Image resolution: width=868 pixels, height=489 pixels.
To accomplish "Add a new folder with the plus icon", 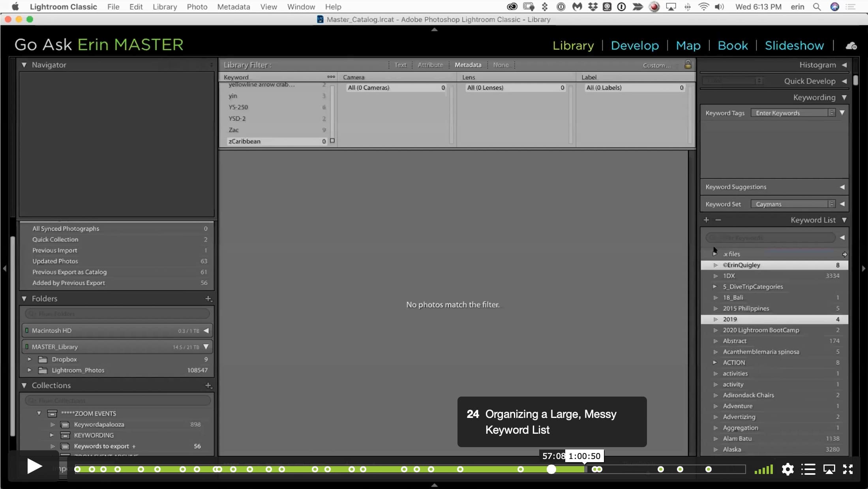I will coord(208,299).
